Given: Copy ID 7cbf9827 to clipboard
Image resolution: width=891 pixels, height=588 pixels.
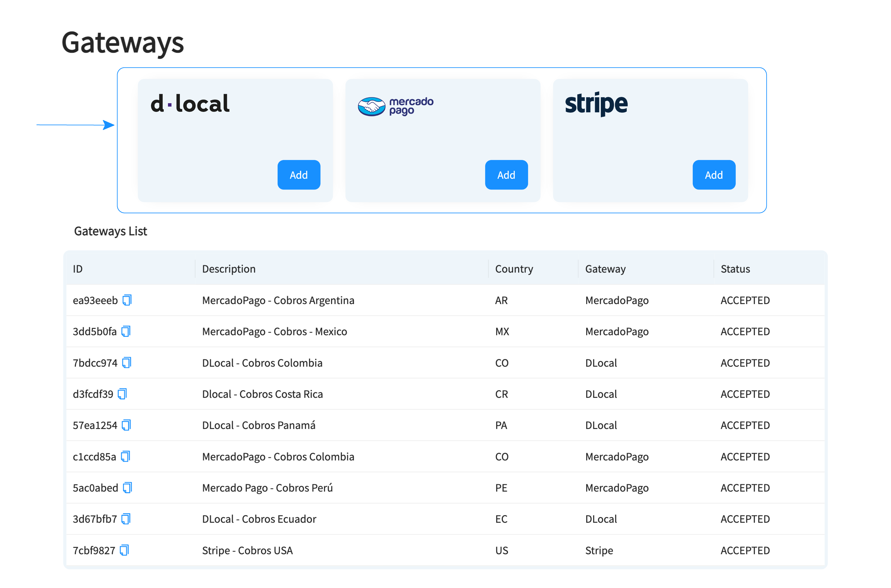Looking at the screenshot, I should [x=124, y=550].
